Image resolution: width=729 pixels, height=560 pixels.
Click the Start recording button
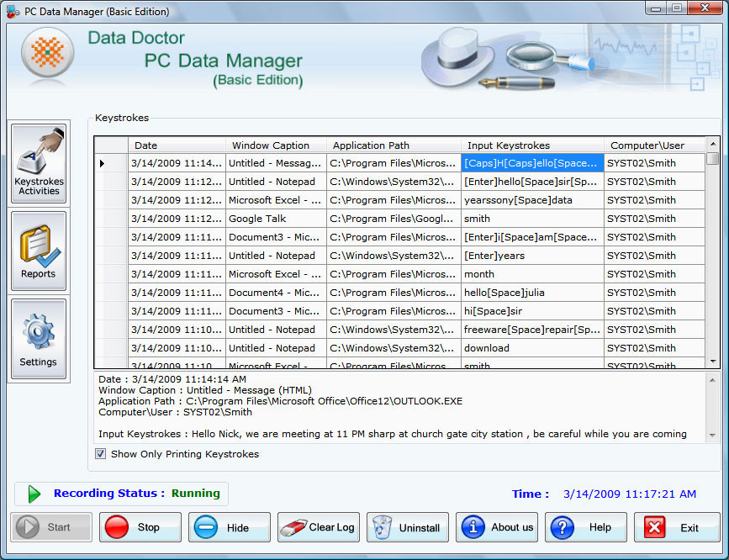click(x=50, y=527)
